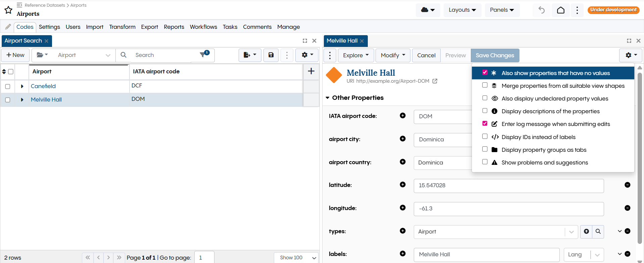This screenshot has height=263, width=644.
Task: Enable Display descriptions of the properties
Action: click(x=485, y=111)
